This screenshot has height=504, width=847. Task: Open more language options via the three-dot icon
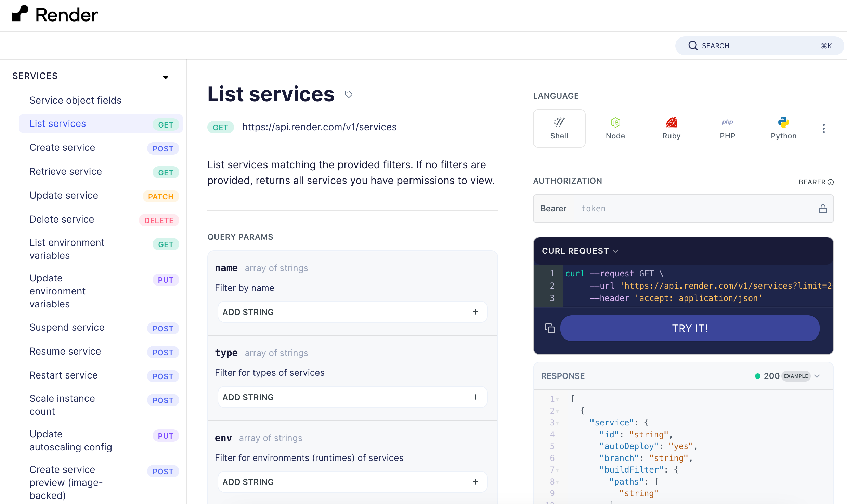[x=824, y=128]
